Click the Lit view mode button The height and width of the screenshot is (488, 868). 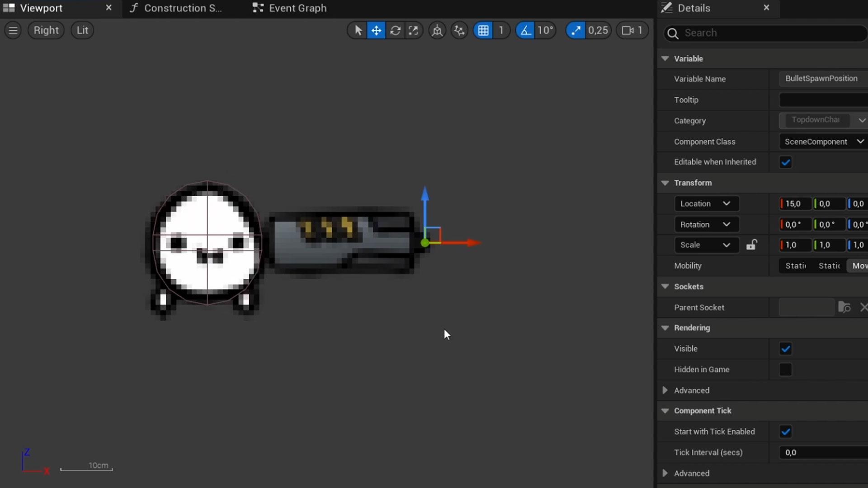pyautogui.click(x=82, y=30)
